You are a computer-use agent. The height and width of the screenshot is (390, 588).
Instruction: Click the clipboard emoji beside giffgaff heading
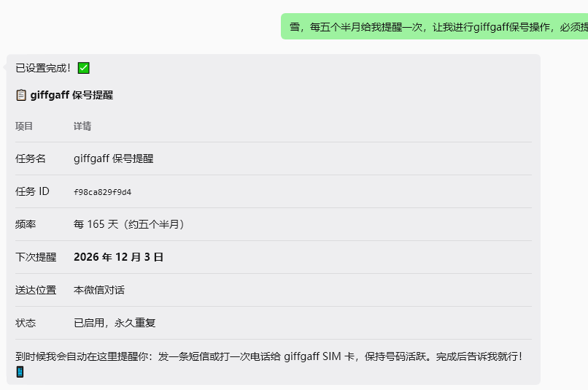(x=21, y=95)
